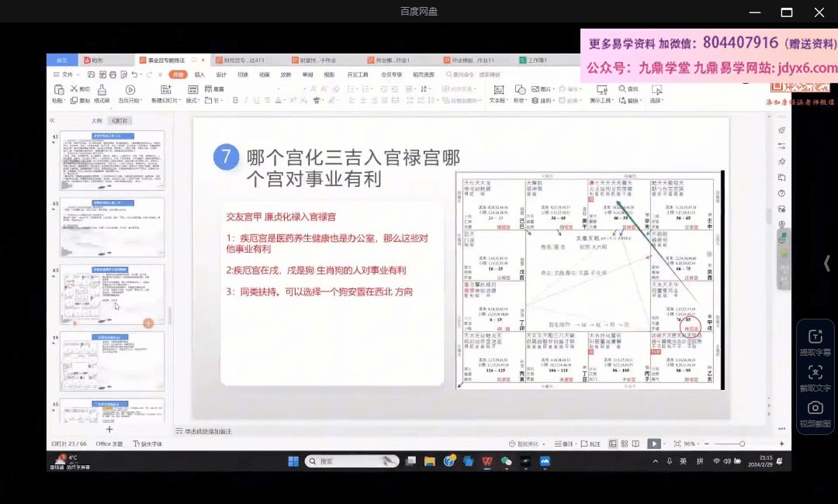838x504 pixels.
Task: Open the 插入 ribbon tab
Action: 199,74
